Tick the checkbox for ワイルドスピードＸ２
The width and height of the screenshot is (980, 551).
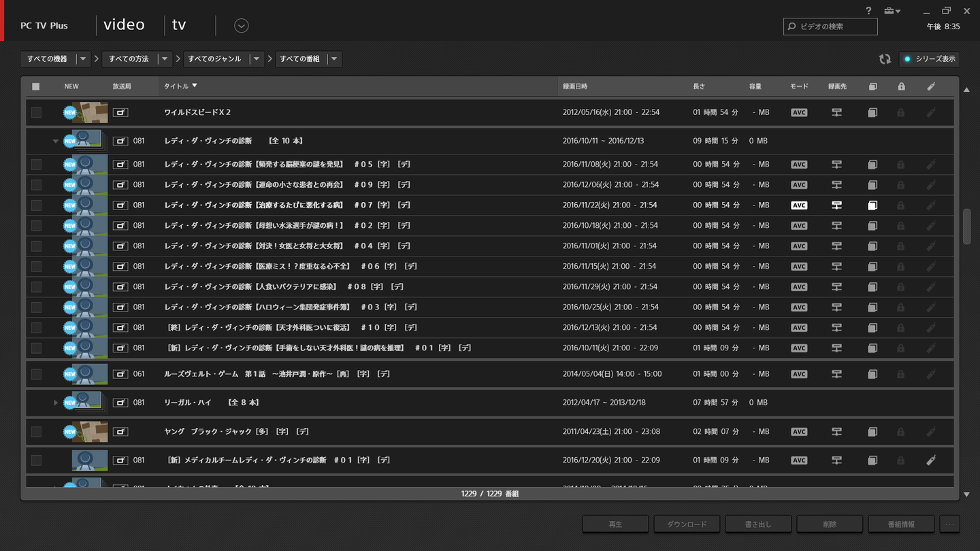36,112
